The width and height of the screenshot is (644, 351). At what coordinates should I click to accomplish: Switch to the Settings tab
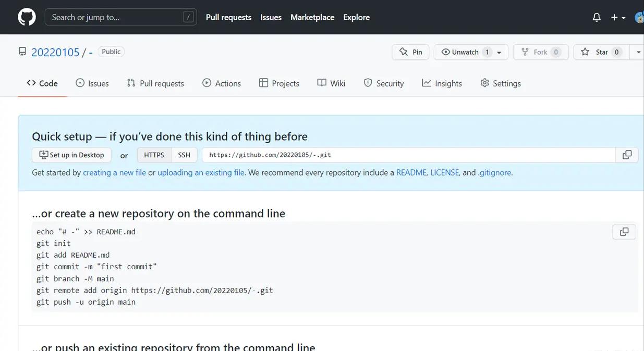(500, 83)
